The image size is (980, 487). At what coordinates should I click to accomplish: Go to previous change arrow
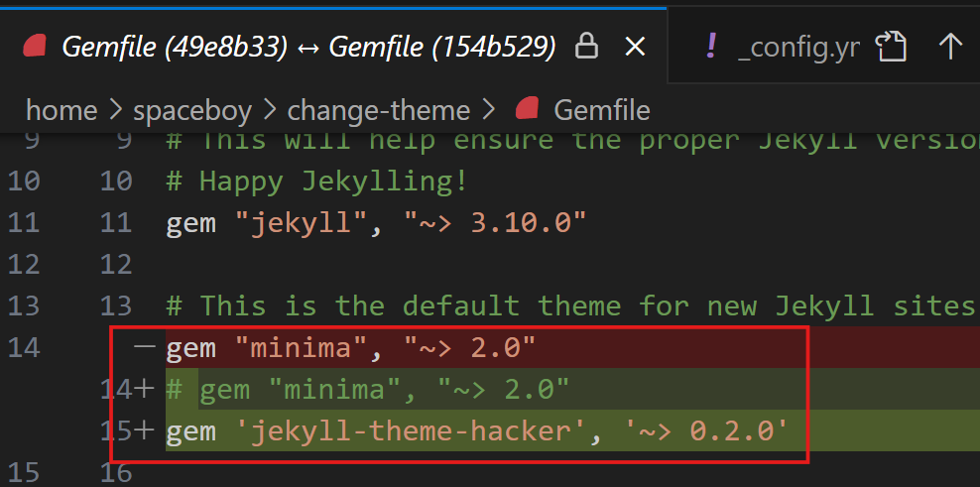(950, 47)
